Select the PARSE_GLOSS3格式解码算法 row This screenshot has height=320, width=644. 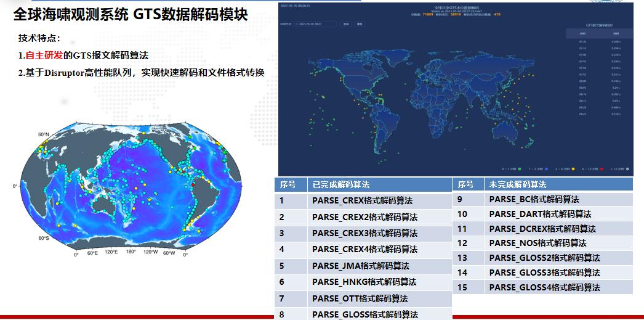tap(542, 273)
